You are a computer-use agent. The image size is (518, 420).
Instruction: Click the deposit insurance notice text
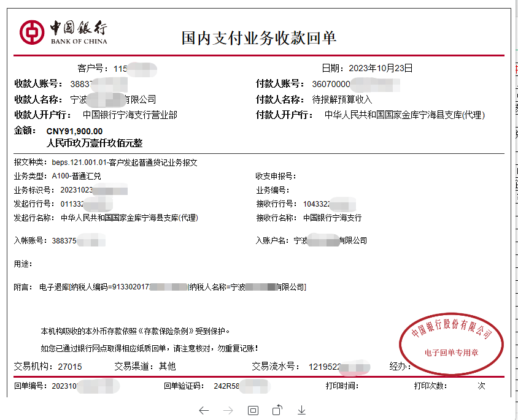(x=136, y=331)
